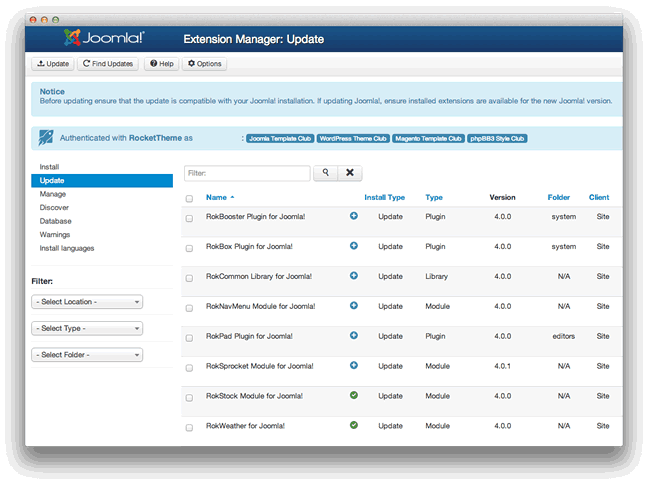Click the Magento Template Club badge
This screenshot has width=648, height=485.
pos(428,138)
